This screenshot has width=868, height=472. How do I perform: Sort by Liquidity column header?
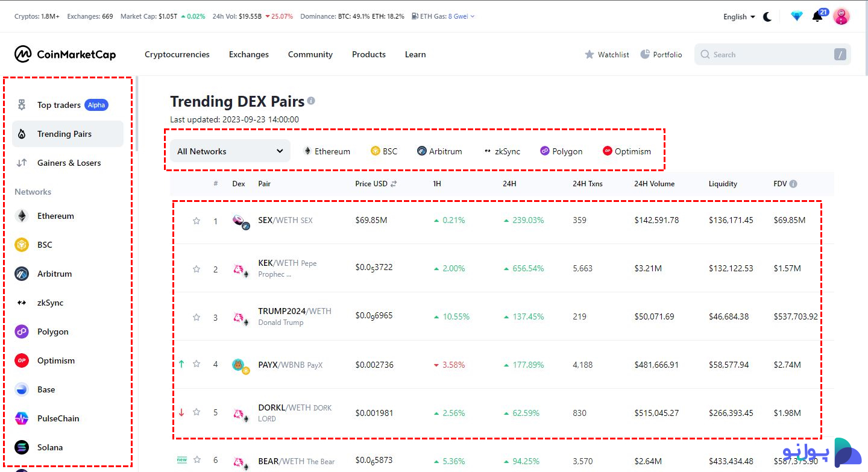click(723, 184)
